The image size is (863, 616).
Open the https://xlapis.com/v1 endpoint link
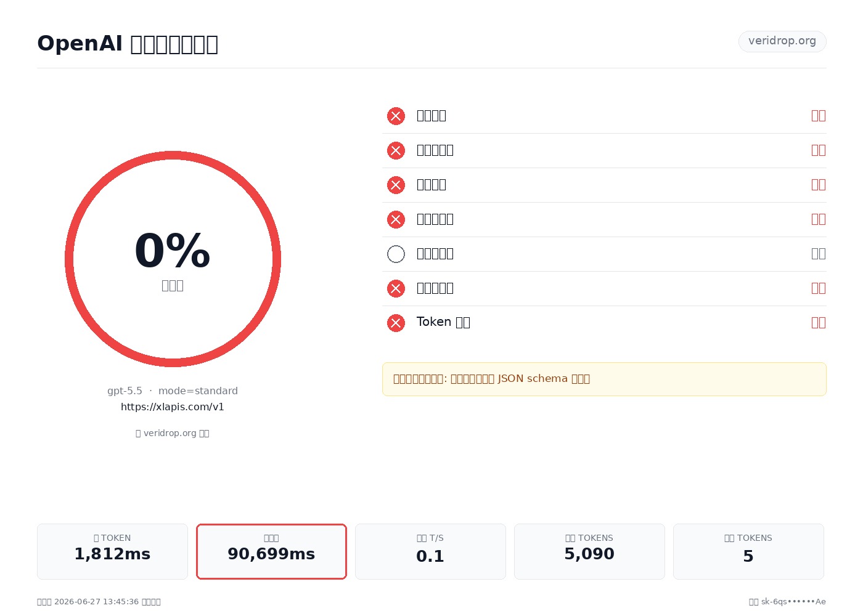(173, 407)
